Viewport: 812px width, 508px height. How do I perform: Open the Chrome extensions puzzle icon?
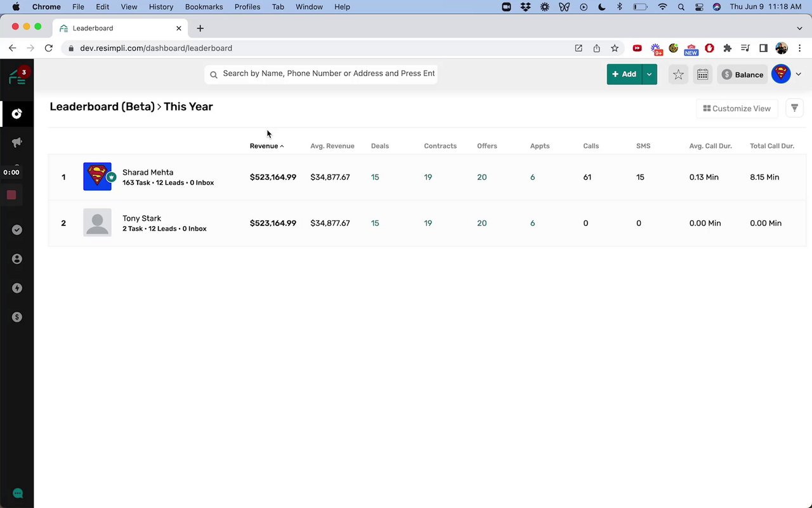tap(728, 48)
